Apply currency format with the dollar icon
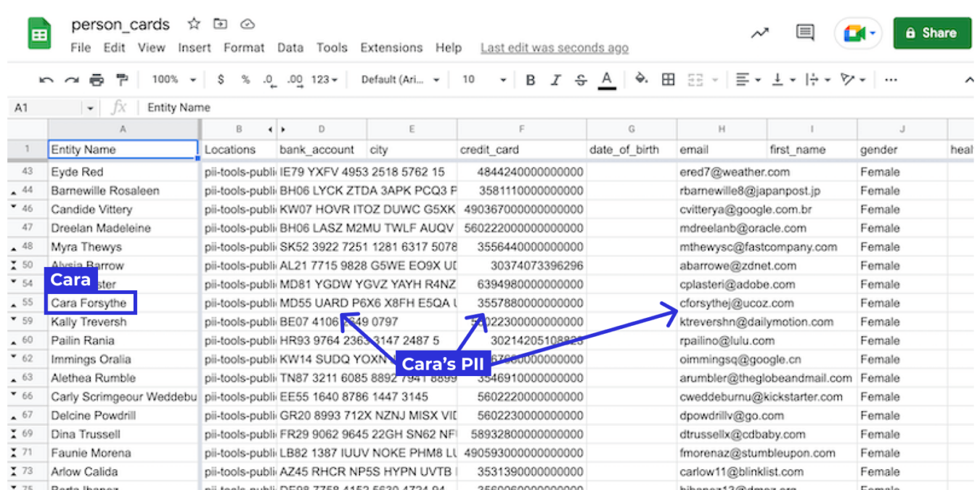This screenshot has width=980, height=490. click(221, 80)
